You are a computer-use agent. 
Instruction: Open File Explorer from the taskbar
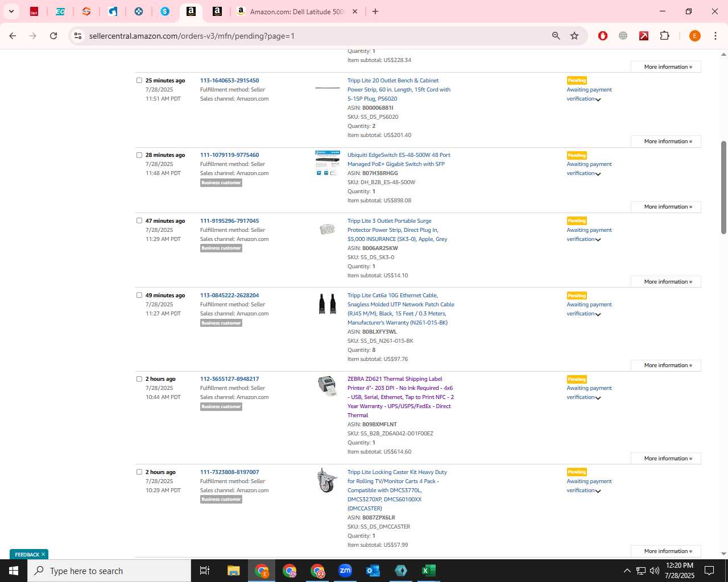coord(233,571)
